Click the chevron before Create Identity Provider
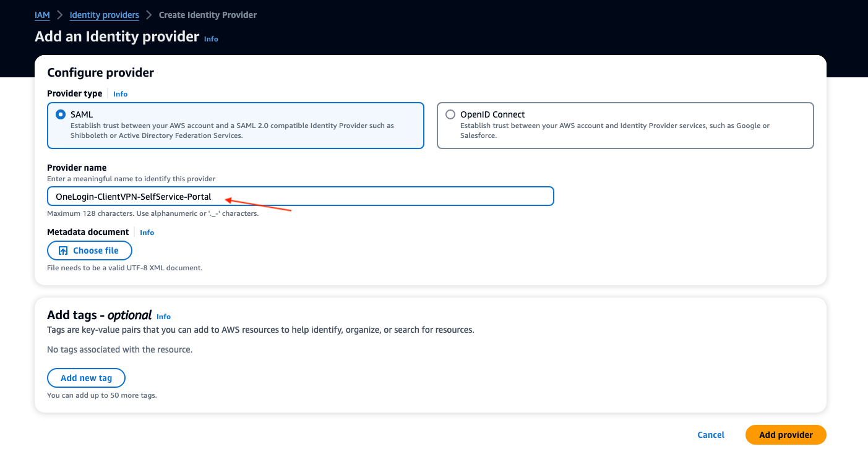The height and width of the screenshot is (475, 868). pyautogui.click(x=149, y=15)
